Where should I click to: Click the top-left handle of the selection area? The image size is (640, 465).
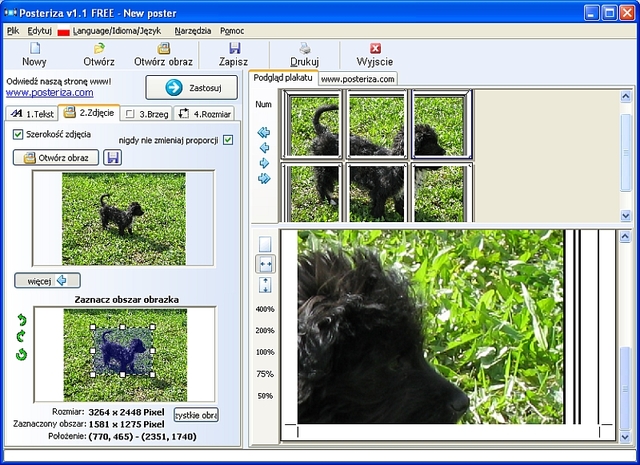tap(93, 327)
